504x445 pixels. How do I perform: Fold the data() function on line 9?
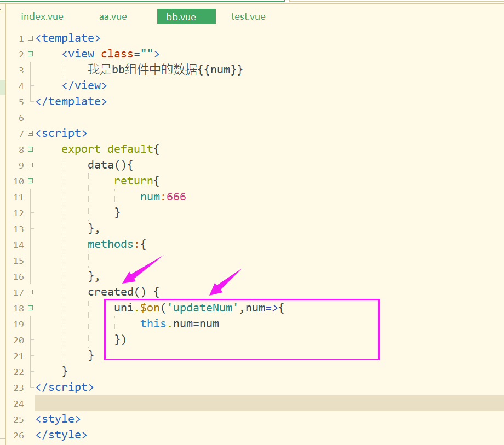point(30,165)
